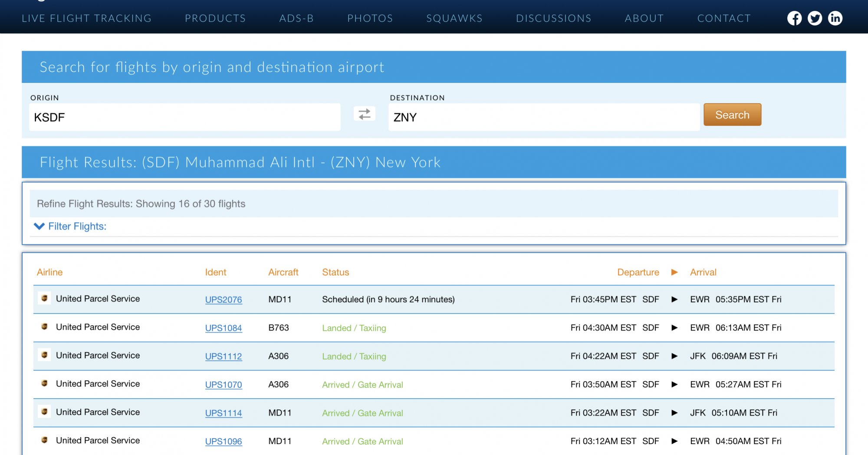Open flight UPS1070 details
The height and width of the screenshot is (455, 868).
coord(224,385)
